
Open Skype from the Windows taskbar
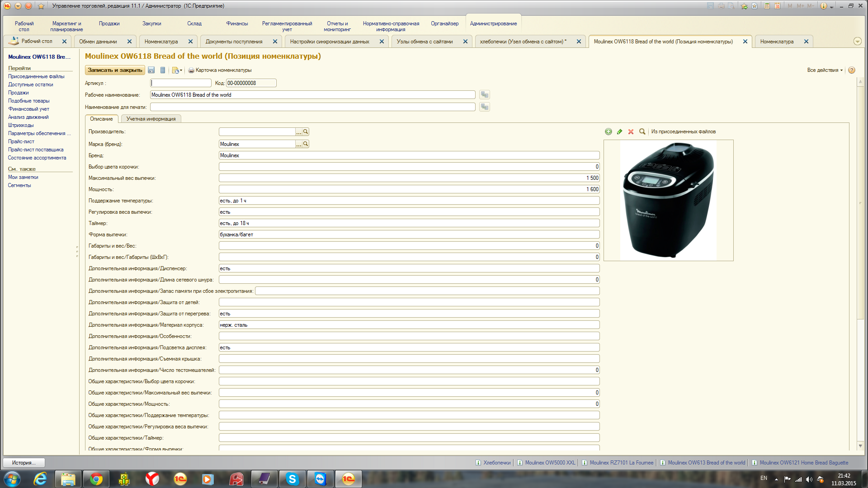point(292,479)
